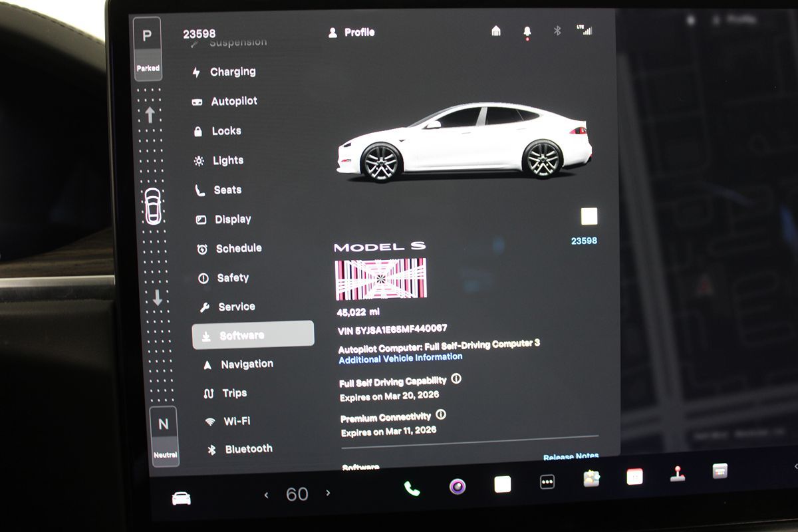Open the all apps three-dots icon
Screen dimensions: 798x532
click(547, 482)
